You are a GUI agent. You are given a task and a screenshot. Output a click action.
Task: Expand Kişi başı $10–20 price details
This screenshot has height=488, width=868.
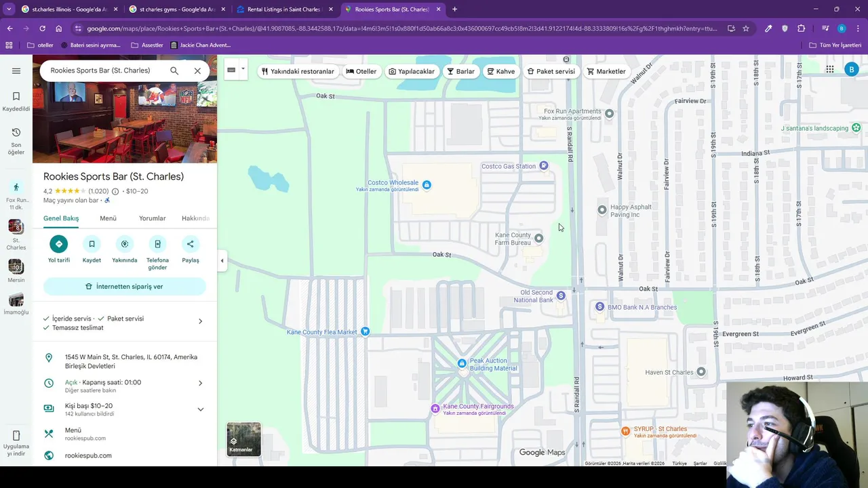[x=200, y=409]
